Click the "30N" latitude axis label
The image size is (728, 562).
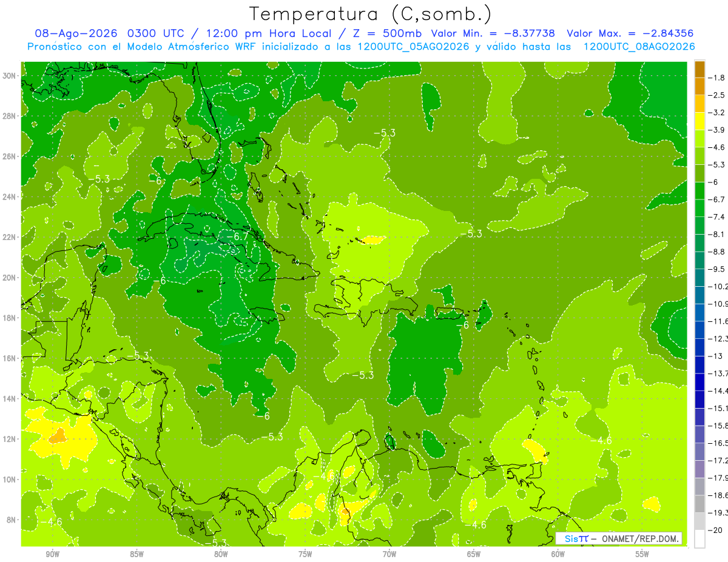(10, 76)
